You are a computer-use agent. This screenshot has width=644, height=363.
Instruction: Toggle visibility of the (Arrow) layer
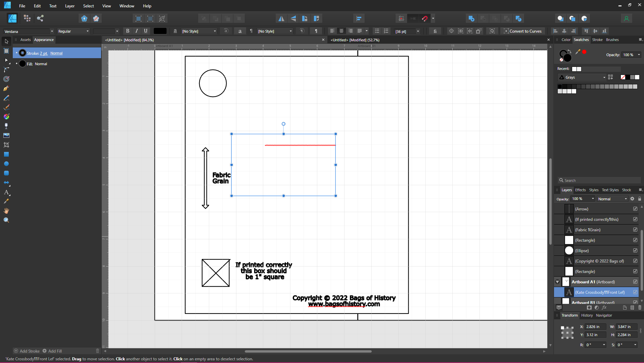(x=635, y=209)
